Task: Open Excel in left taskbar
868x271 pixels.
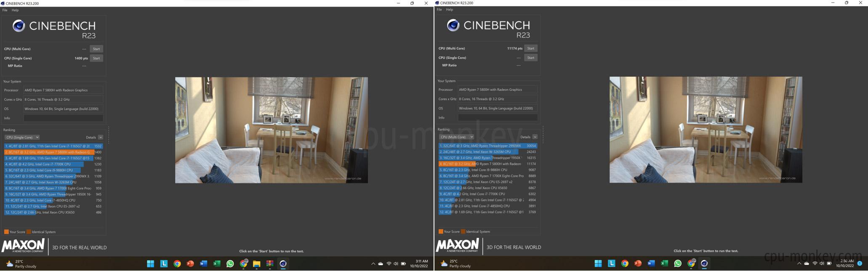Action: click(x=217, y=264)
